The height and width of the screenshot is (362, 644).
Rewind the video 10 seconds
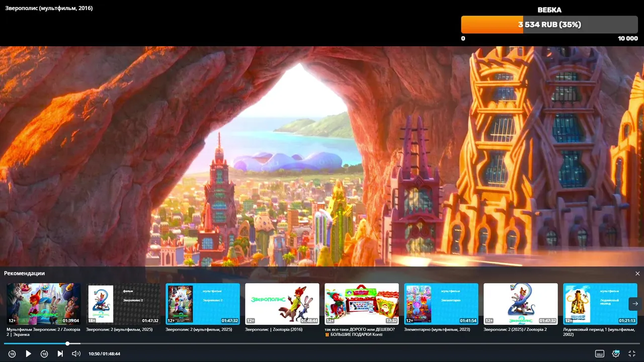pyautogui.click(x=12, y=354)
